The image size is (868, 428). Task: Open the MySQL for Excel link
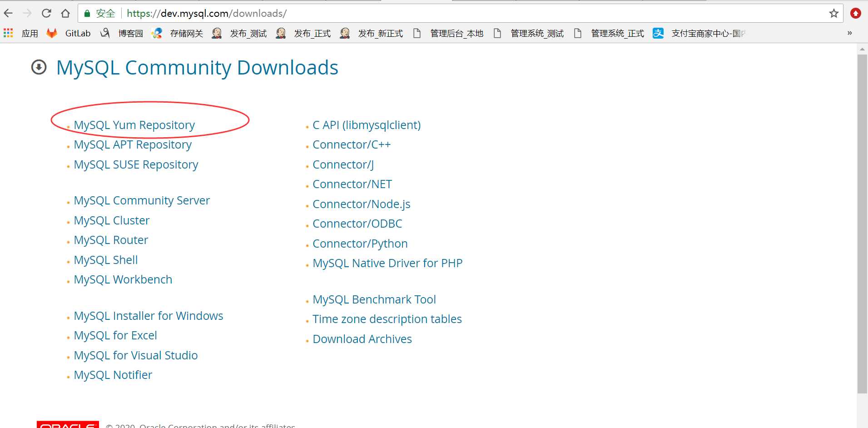(x=115, y=335)
